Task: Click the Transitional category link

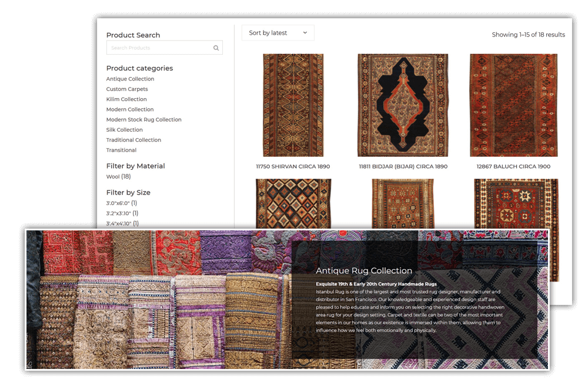Action: (x=121, y=150)
